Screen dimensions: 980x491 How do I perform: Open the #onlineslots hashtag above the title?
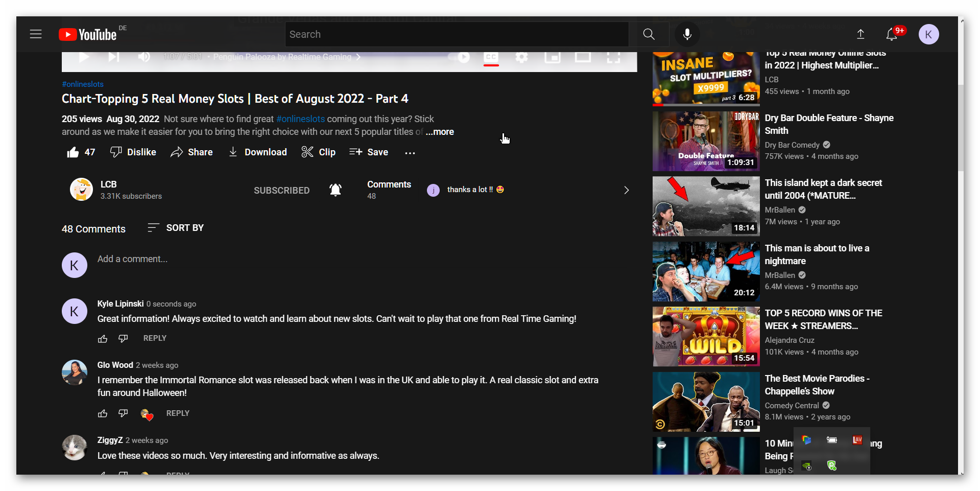[83, 84]
